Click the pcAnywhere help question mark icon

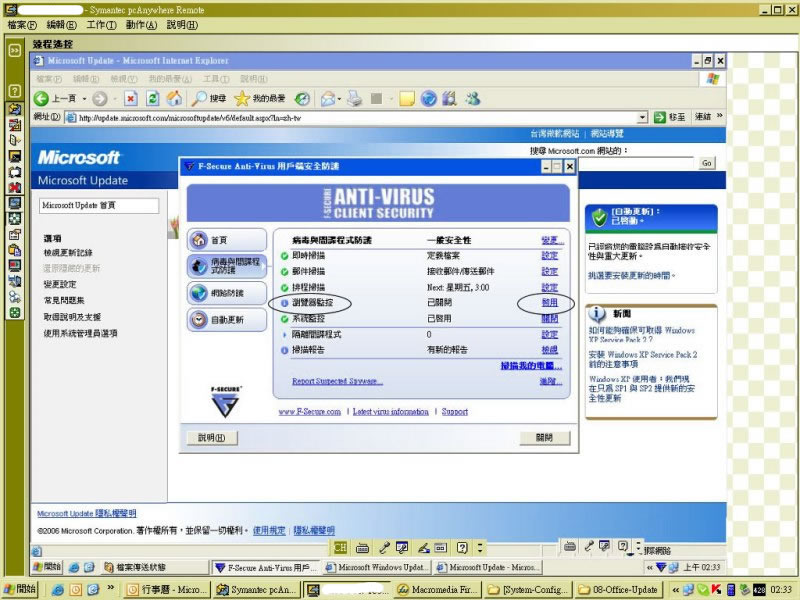(15, 91)
